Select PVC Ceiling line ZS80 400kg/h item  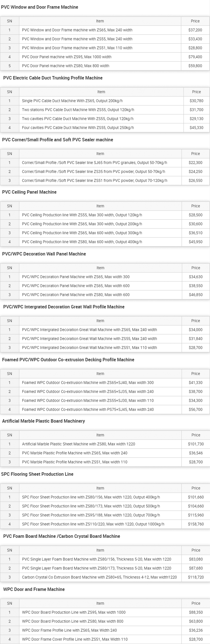[x=82, y=242]
